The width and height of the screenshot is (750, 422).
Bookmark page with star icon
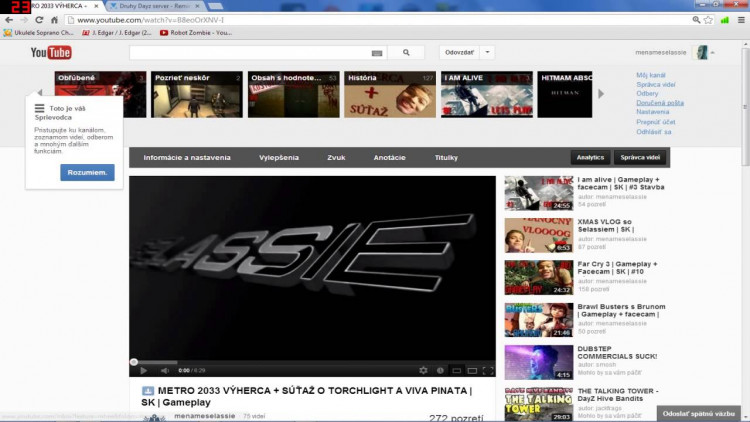pyautogui.click(x=708, y=20)
